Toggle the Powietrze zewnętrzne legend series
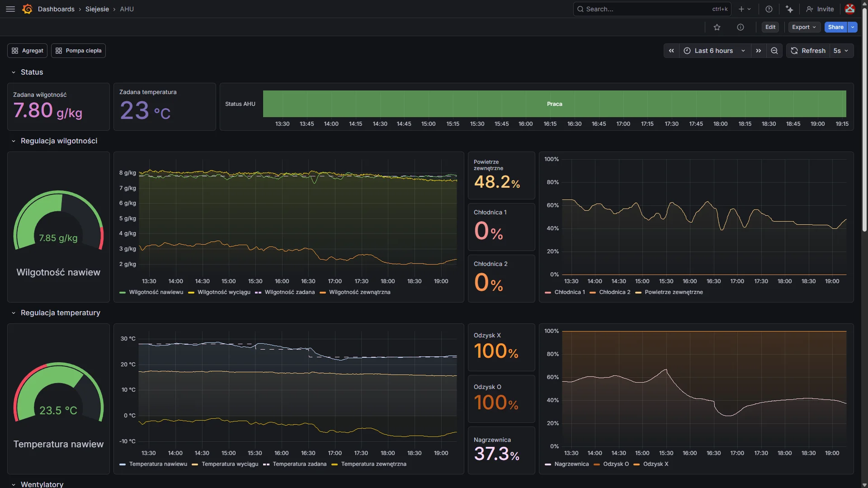The width and height of the screenshot is (868, 488). 674,292
